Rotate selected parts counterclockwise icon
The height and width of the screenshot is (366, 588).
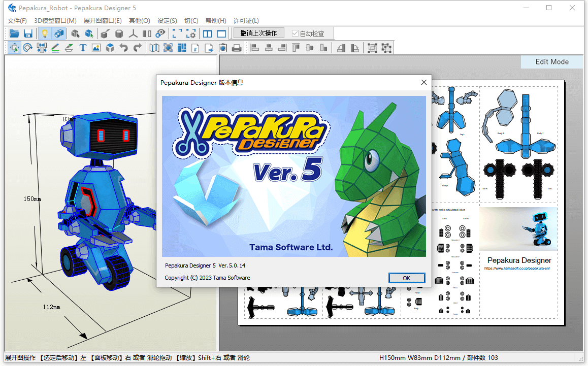pos(341,48)
